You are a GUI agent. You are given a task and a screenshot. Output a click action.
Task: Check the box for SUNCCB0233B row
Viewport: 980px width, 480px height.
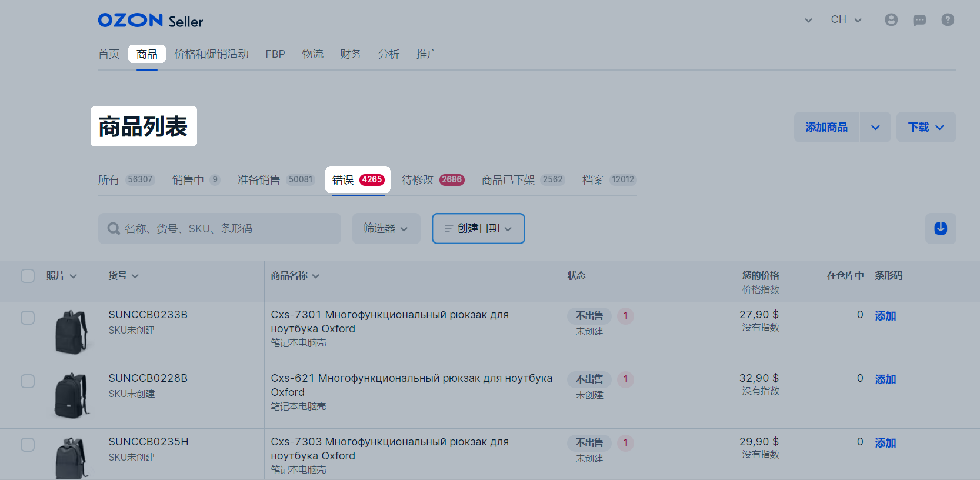(27, 318)
